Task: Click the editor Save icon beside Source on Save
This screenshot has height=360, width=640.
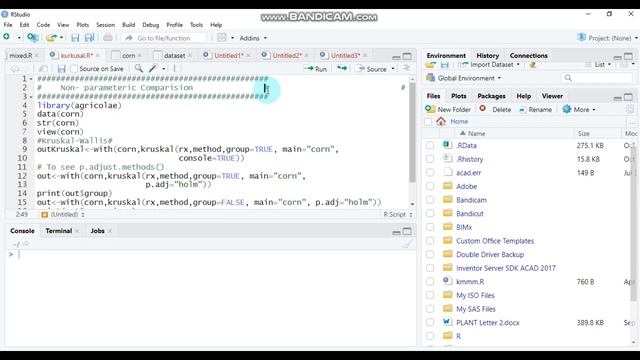Action: pyautogui.click(x=61, y=69)
